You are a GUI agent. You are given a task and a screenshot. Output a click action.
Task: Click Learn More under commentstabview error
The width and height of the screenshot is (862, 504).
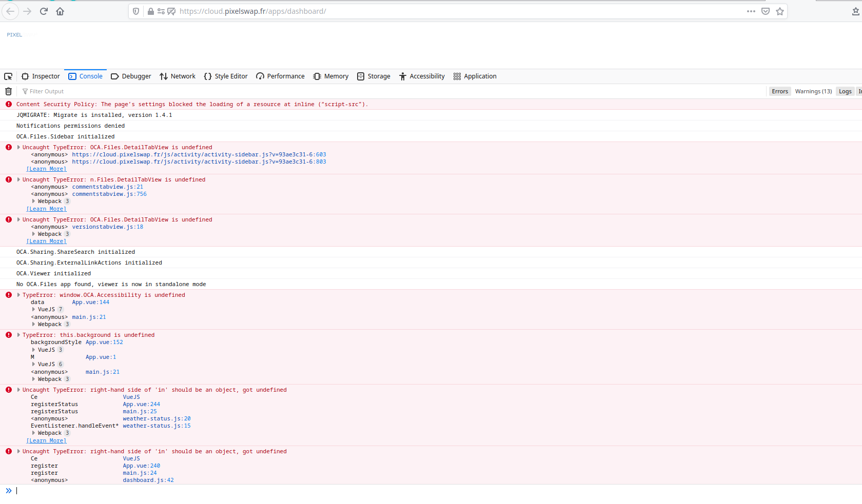[x=47, y=209]
